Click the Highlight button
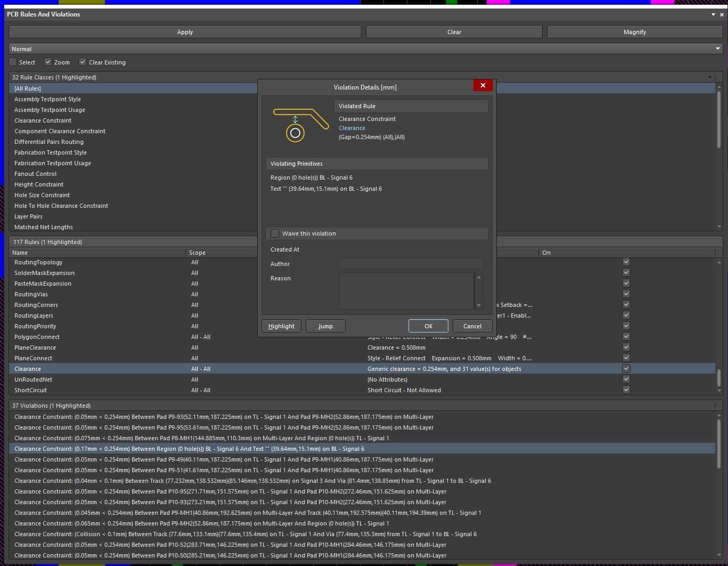Image resolution: width=728 pixels, height=566 pixels. pyautogui.click(x=281, y=326)
